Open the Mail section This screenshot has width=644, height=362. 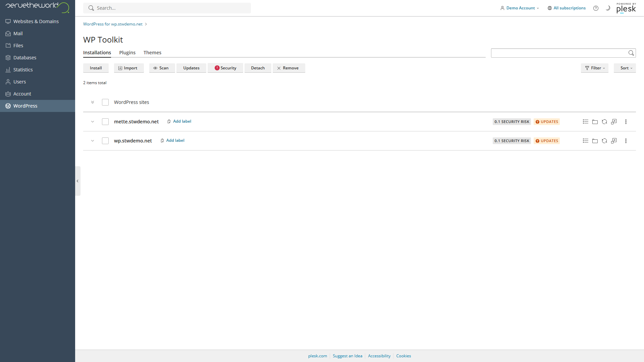38,34
